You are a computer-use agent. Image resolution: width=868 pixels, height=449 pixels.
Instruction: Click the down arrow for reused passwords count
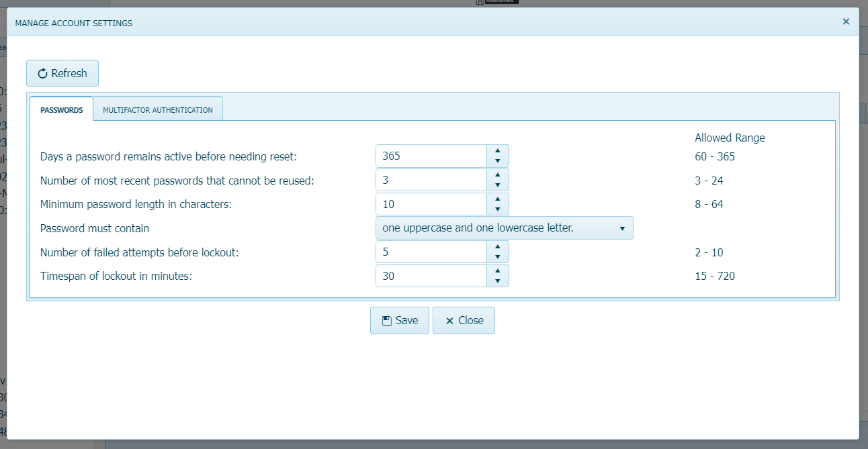[497, 184]
